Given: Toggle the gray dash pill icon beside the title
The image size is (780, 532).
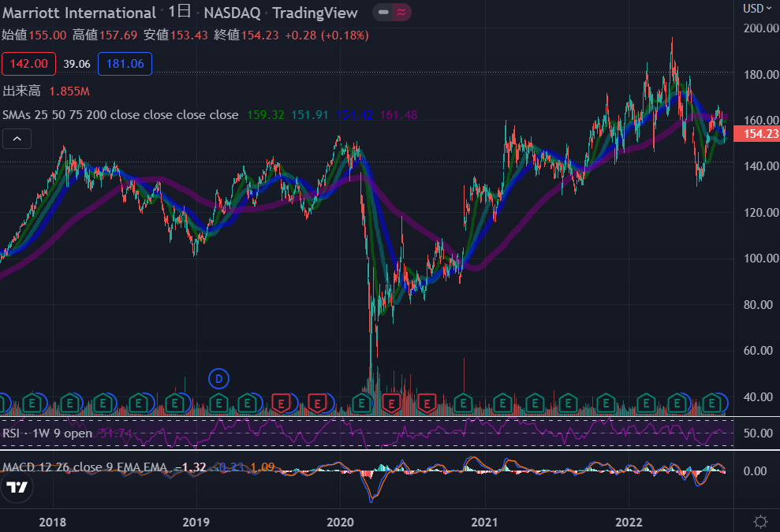Looking at the screenshot, I should click(x=383, y=12).
